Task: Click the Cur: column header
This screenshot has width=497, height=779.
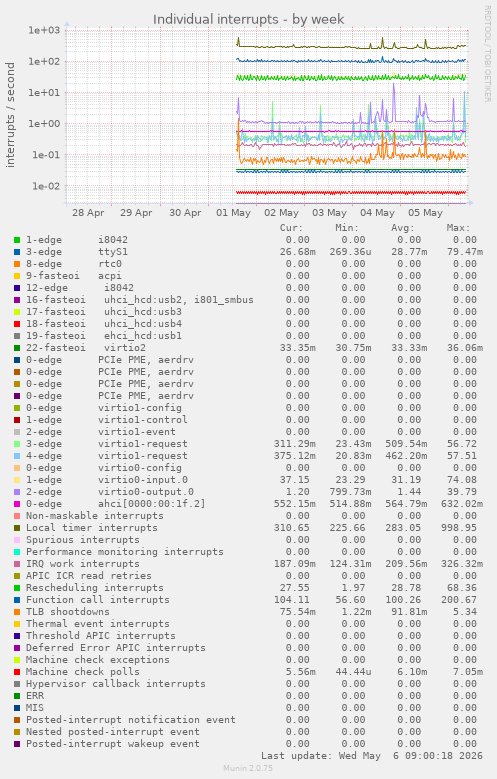Action: click(291, 228)
